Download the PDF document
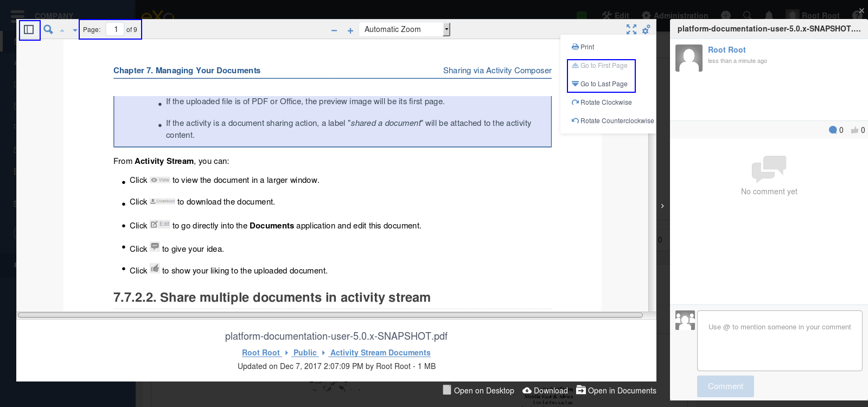This screenshot has width=868, height=407. (545, 390)
